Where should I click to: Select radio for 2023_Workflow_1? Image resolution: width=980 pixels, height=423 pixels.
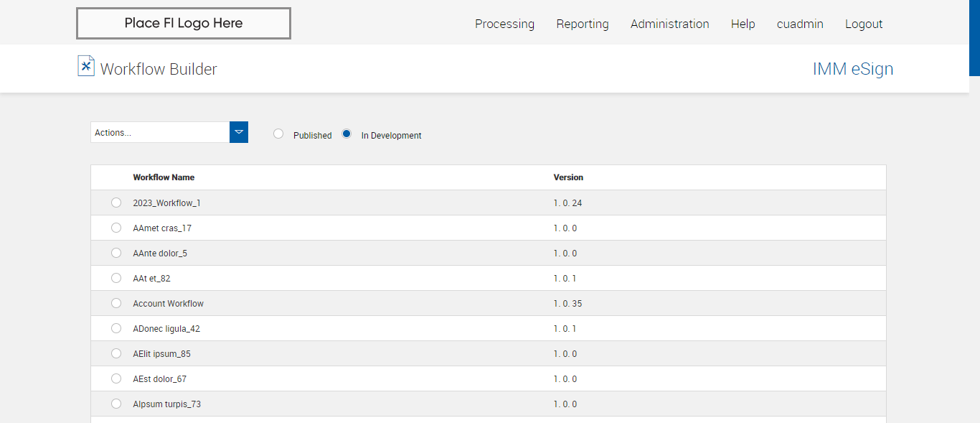[116, 203]
